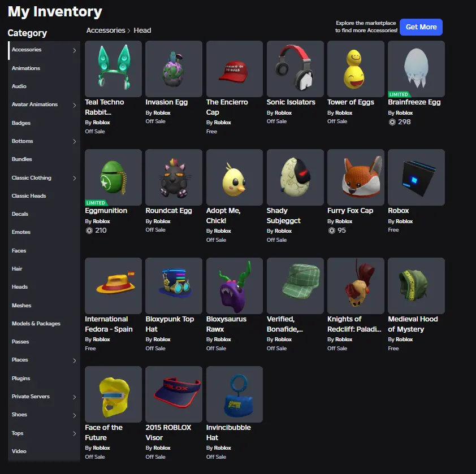The width and height of the screenshot is (476, 474).
Task: Open the Invincibubble Hat image
Action: pos(235,394)
